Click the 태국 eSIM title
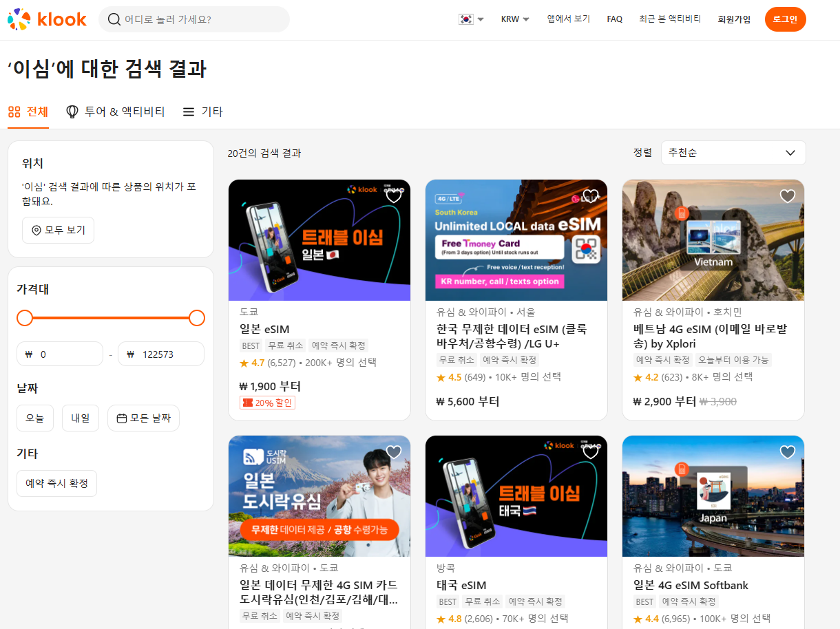 click(461, 585)
